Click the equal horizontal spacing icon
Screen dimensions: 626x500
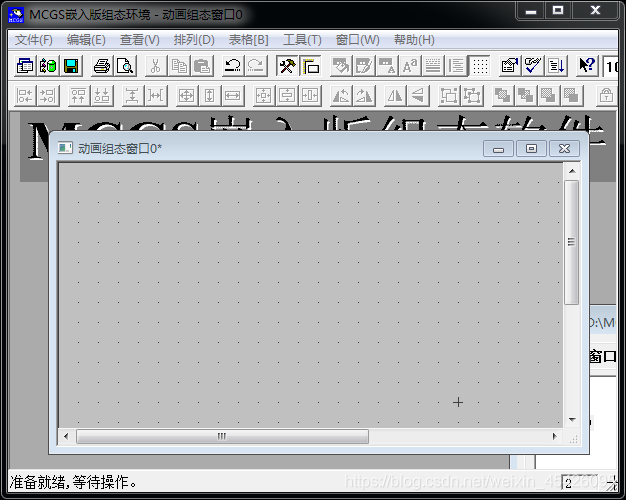(x=156, y=96)
